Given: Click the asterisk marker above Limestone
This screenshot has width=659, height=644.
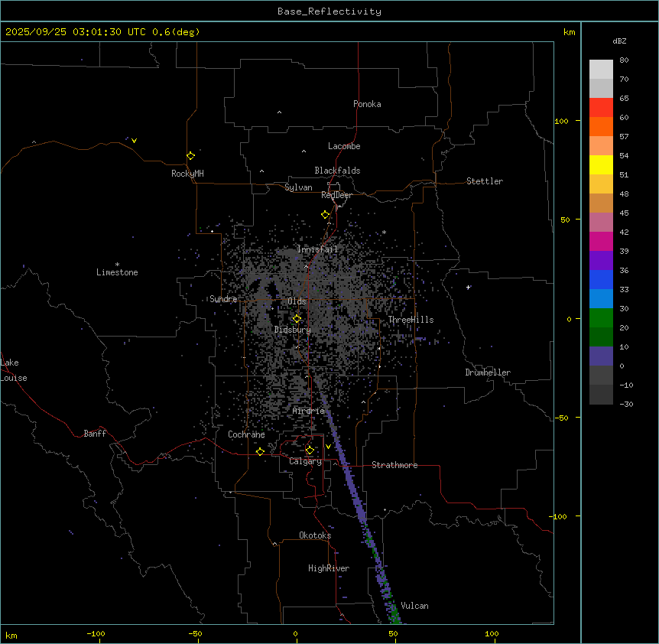Looking at the screenshot, I should pyautogui.click(x=117, y=264).
